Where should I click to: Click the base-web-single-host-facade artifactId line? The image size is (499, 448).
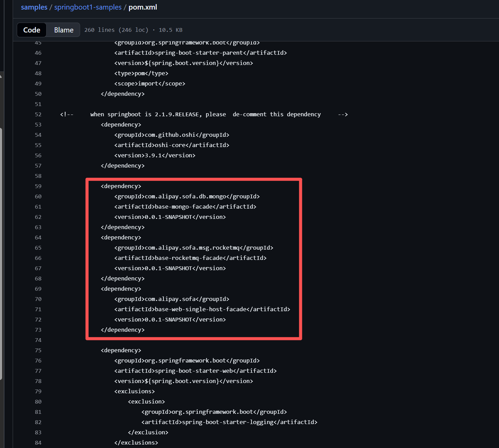click(x=202, y=309)
